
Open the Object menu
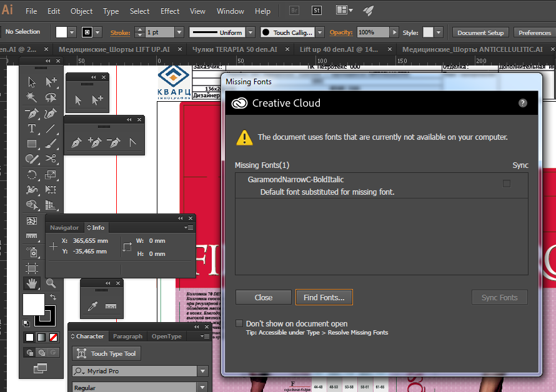pos(82,11)
